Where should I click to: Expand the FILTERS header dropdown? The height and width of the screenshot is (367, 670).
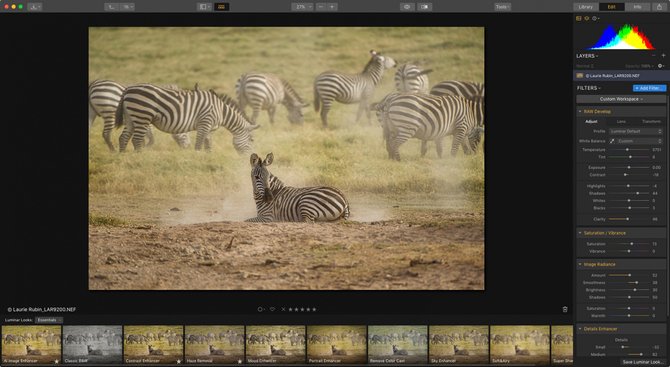589,88
